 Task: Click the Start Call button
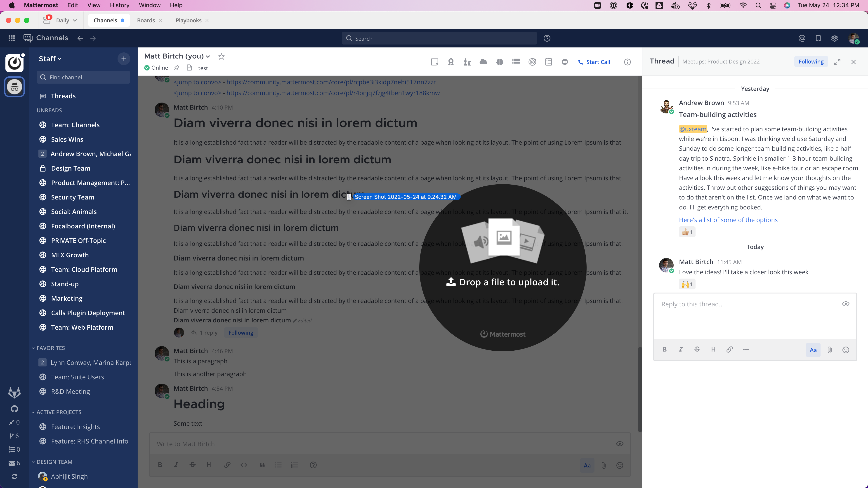point(594,62)
